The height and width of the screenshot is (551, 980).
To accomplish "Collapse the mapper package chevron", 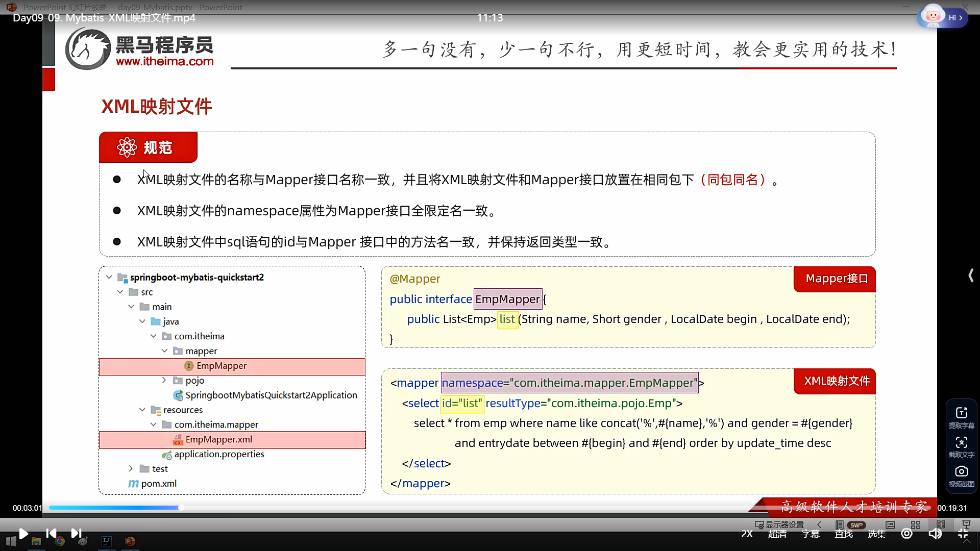I will tap(164, 351).
